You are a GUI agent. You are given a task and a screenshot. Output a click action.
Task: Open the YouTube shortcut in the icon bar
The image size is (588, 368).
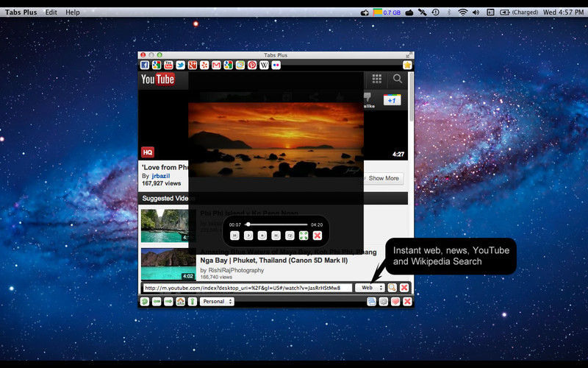[x=169, y=66]
